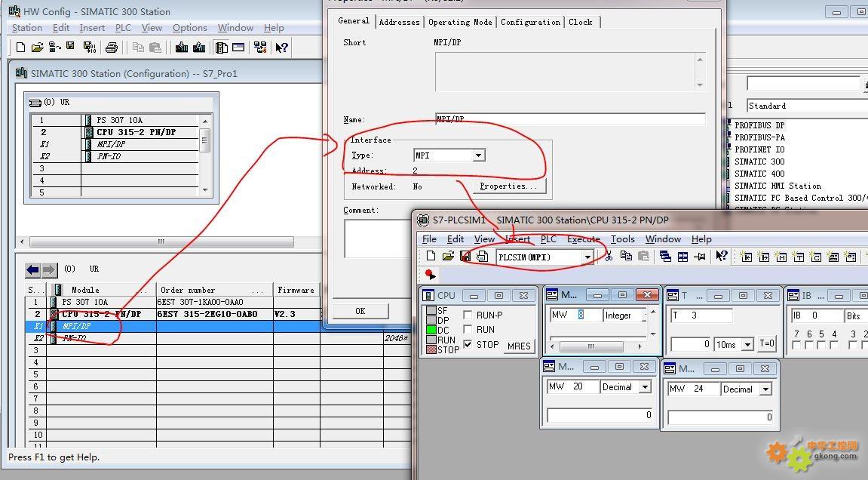Toggle bit 5 checkbox in IB window
Image resolution: width=868 pixels, height=480 pixels.
pos(821,346)
